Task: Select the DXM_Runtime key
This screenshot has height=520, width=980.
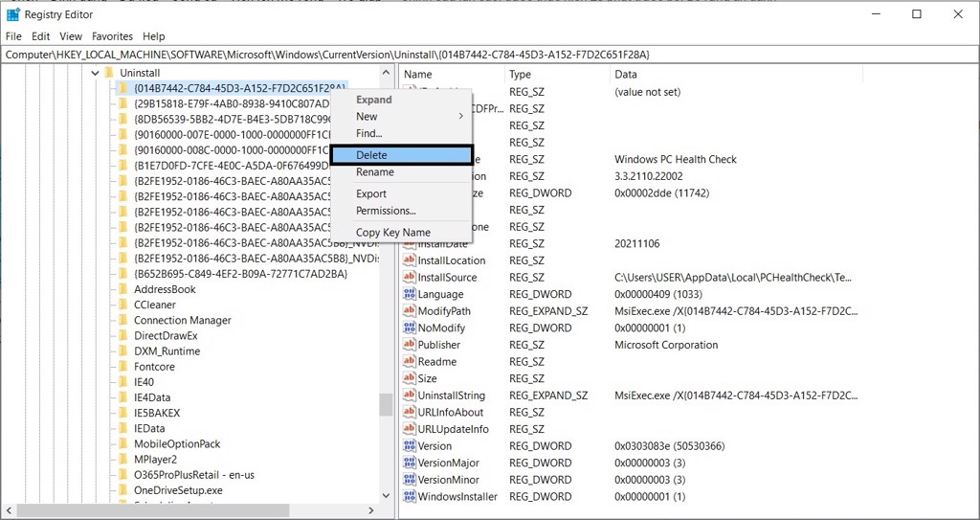Action: (x=167, y=351)
